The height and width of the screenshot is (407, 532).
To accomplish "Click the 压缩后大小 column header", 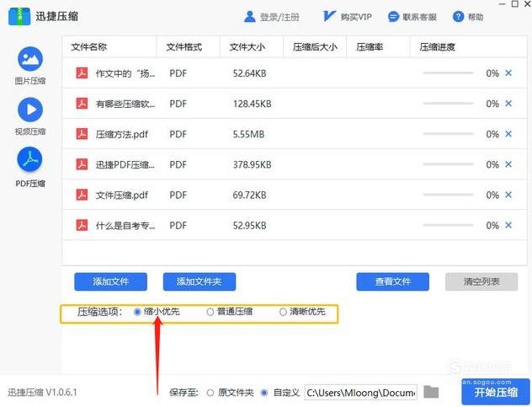I will coord(315,47).
